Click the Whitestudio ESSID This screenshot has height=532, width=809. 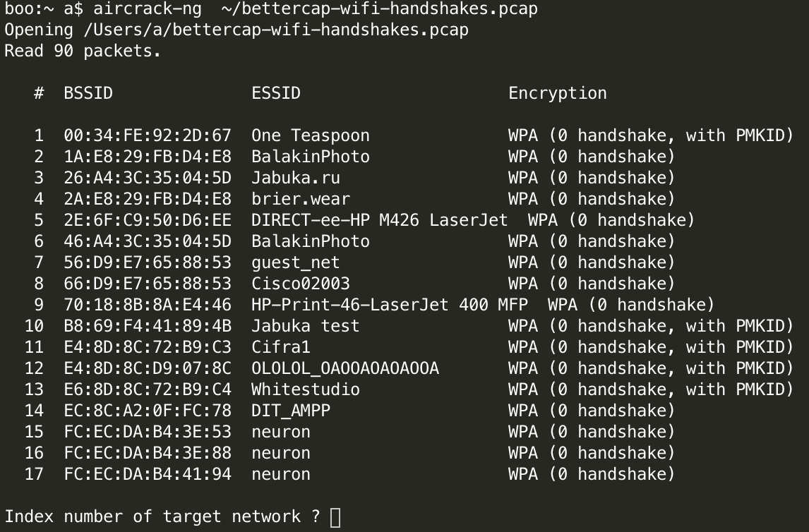click(305, 389)
